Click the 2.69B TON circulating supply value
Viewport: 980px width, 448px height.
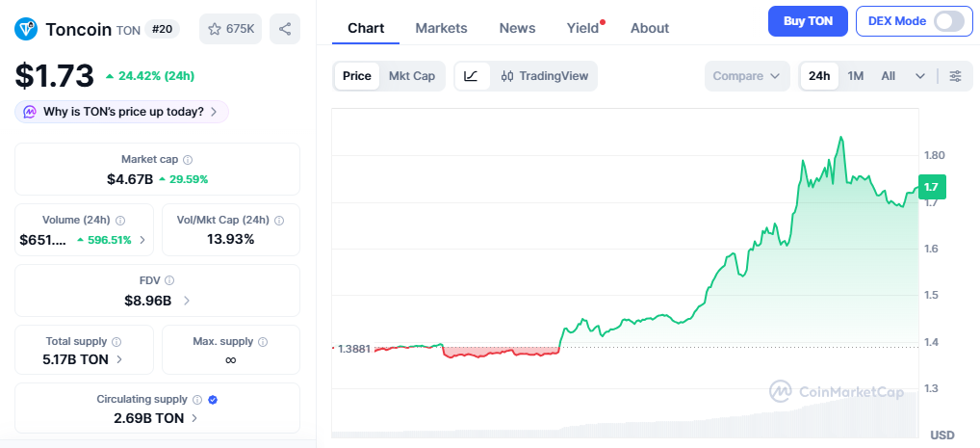[x=149, y=418]
